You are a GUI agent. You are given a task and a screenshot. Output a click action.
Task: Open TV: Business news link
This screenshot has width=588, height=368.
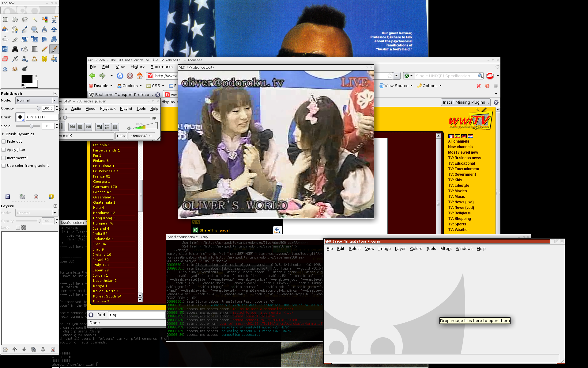465,158
